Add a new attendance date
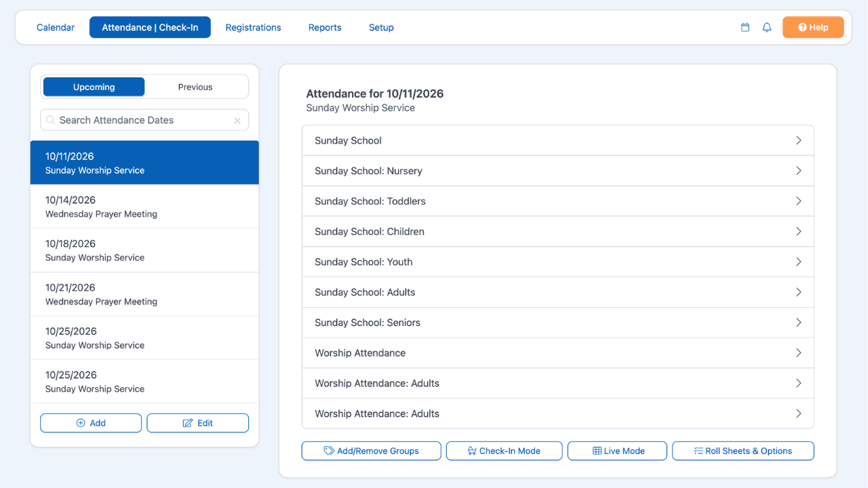This screenshot has width=868, height=488. 91,423
